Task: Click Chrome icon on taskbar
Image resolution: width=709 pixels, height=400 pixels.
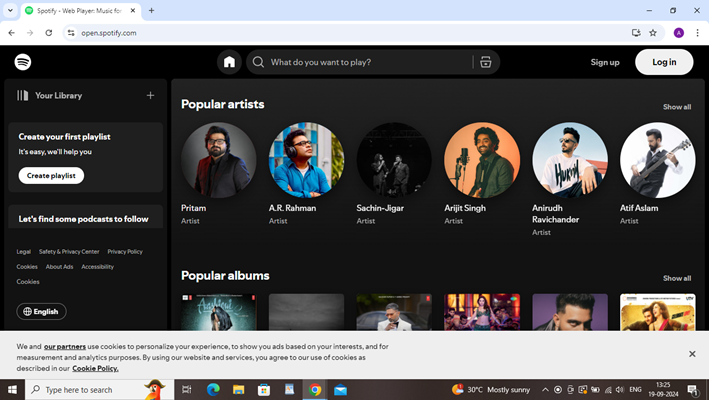Action: pos(315,390)
